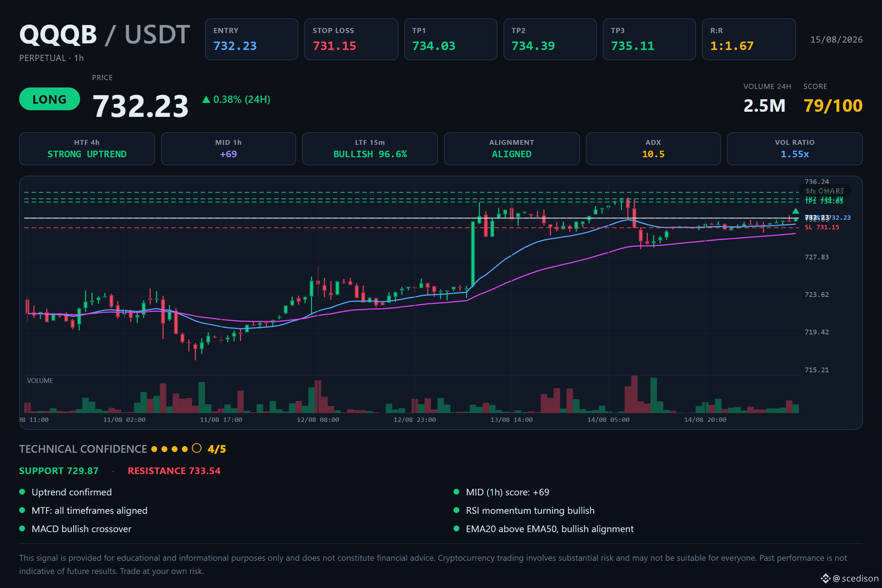Click the RESISTANCE 733.54 level
This screenshot has height=588, width=882.
click(x=174, y=471)
